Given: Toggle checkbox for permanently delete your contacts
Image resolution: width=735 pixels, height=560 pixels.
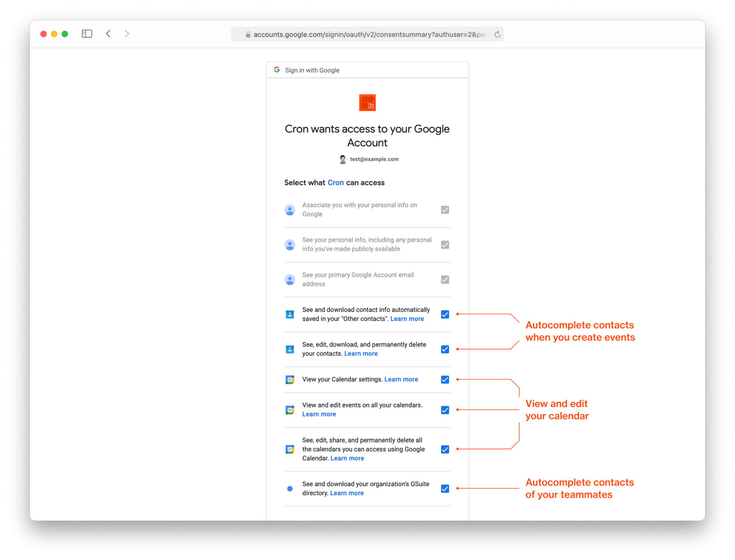Looking at the screenshot, I should tap(445, 349).
